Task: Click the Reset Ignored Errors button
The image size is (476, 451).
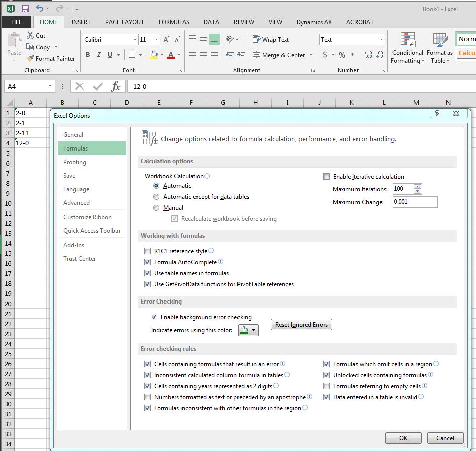Action: click(x=301, y=325)
